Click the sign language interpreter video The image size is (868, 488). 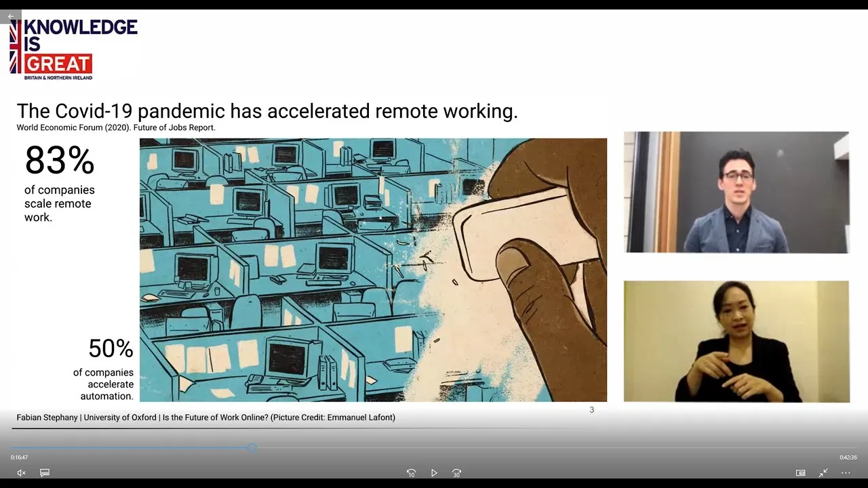[736, 342]
